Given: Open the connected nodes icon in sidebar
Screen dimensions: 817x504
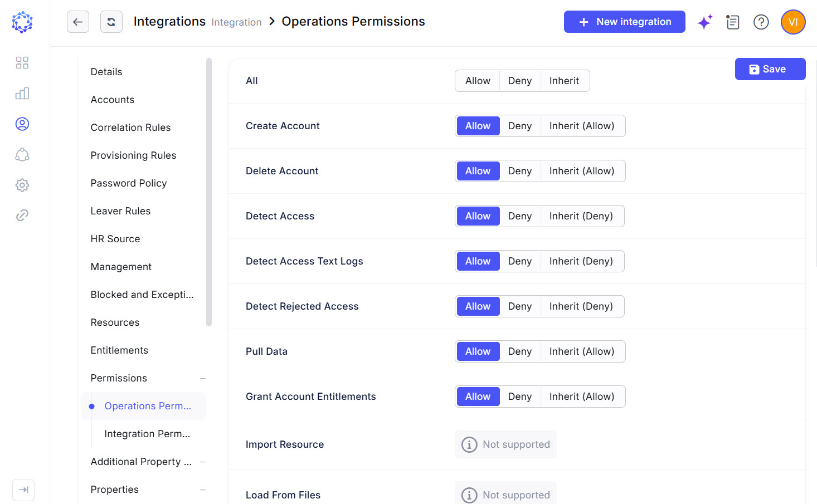Looking at the screenshot, I should tap(22, 154).
